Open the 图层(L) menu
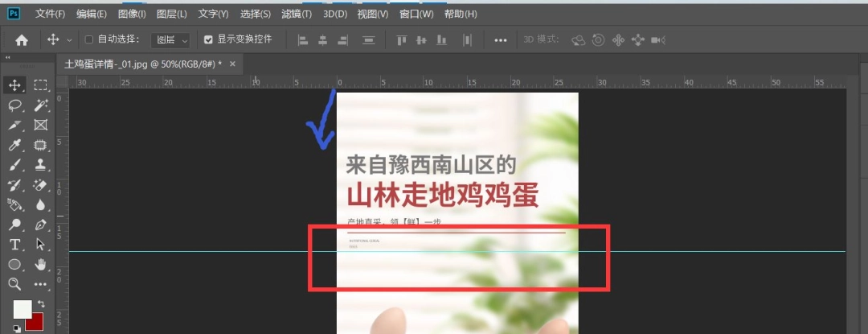This screenshot has width=868, height=334. pos(172,14)
